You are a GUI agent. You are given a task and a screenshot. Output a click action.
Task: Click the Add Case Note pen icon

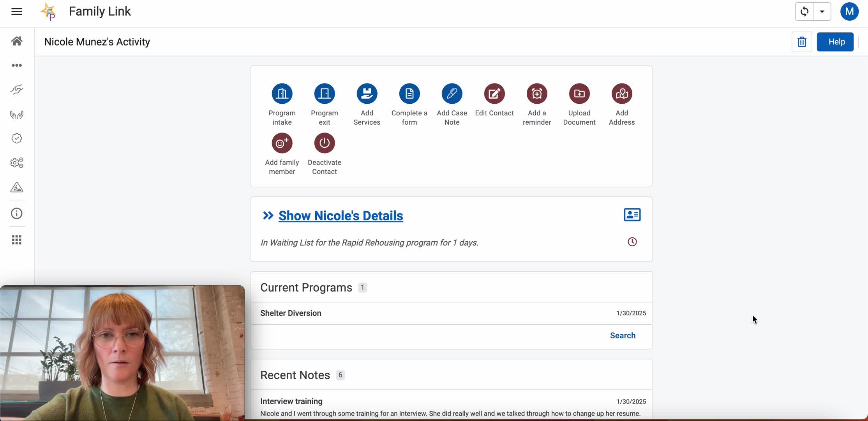452,94
